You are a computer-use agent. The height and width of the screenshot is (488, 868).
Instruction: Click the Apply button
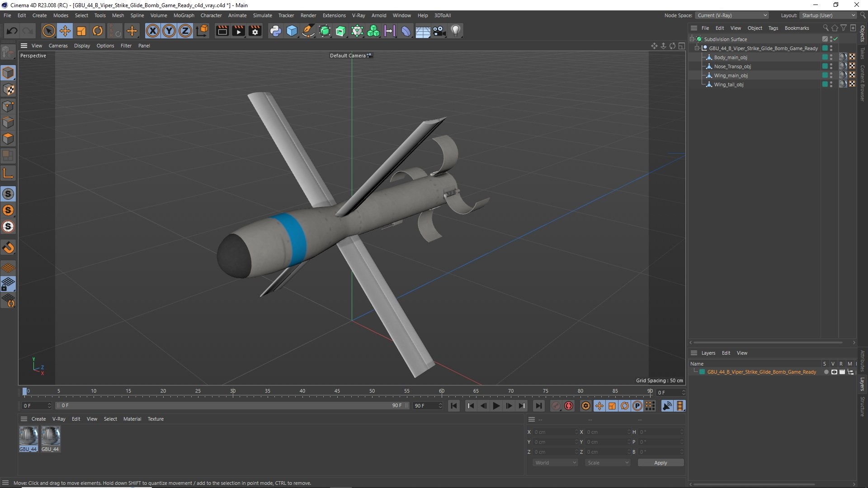point(660,463)
